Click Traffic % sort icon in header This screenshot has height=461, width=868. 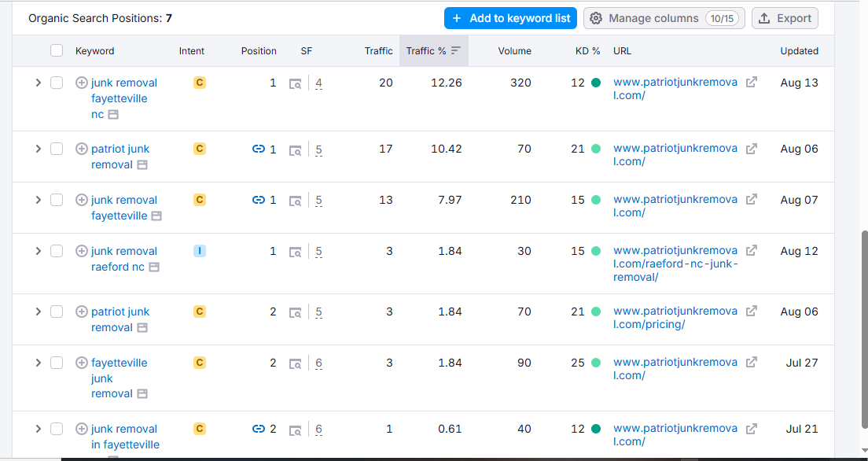click(456, 51)
